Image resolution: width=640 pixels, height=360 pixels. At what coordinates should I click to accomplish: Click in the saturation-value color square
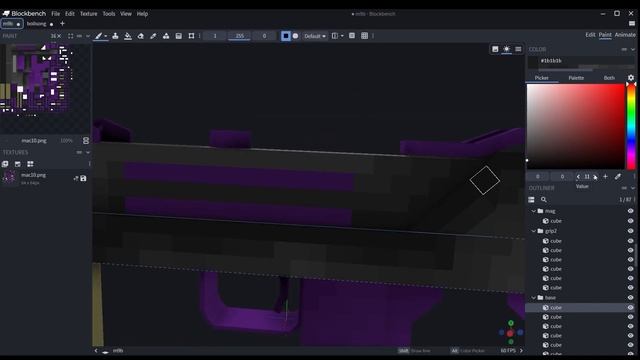click(576, 127)
